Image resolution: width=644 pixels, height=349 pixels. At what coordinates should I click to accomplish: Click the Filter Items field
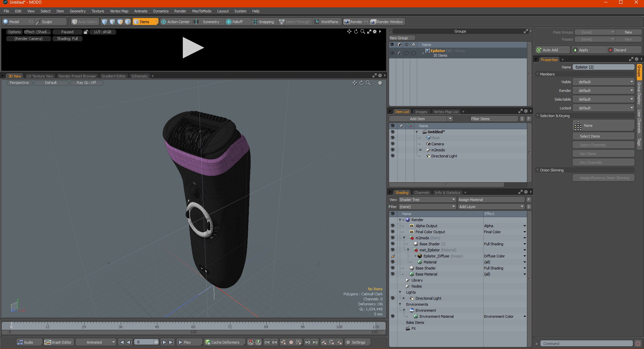point(494,119)
